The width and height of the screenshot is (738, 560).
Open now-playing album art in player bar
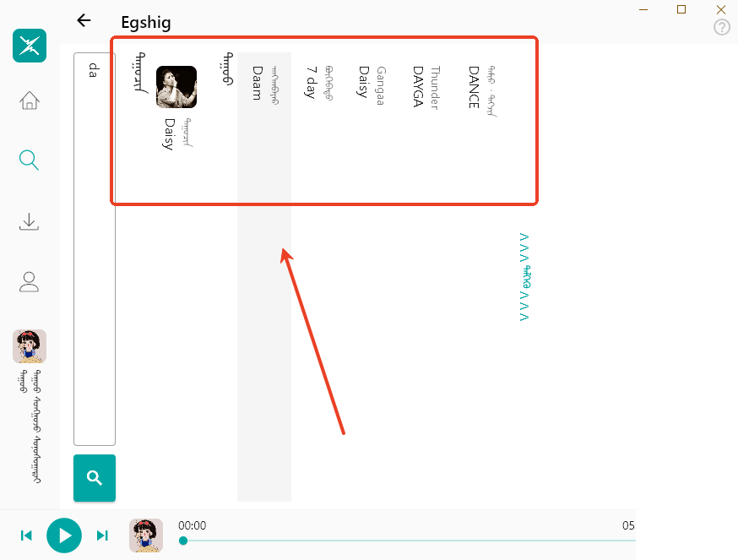tap(146, 536)
